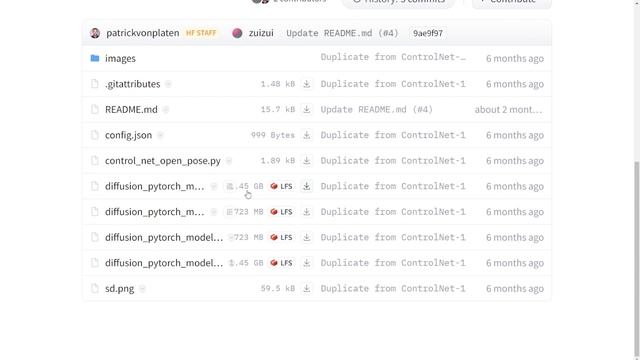The image size is (640, 360).
Task: Click the file icon next to control_net_open_pose.py
Action: 95,161
